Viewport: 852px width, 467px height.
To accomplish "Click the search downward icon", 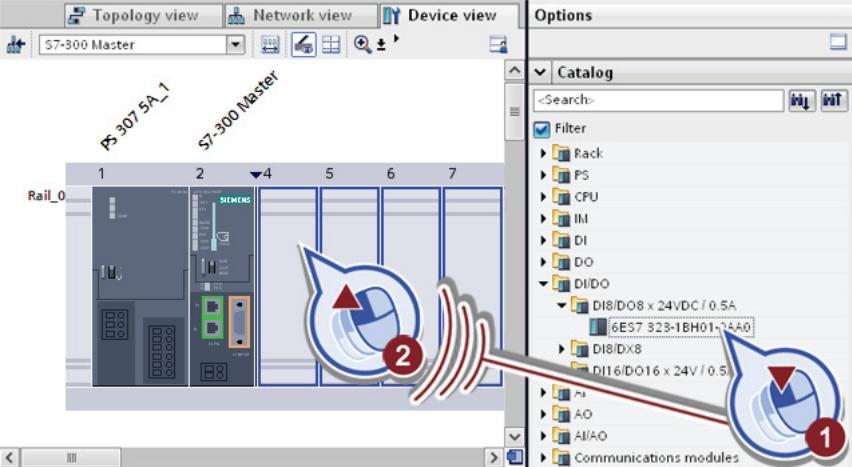I will tap(802, 100).
